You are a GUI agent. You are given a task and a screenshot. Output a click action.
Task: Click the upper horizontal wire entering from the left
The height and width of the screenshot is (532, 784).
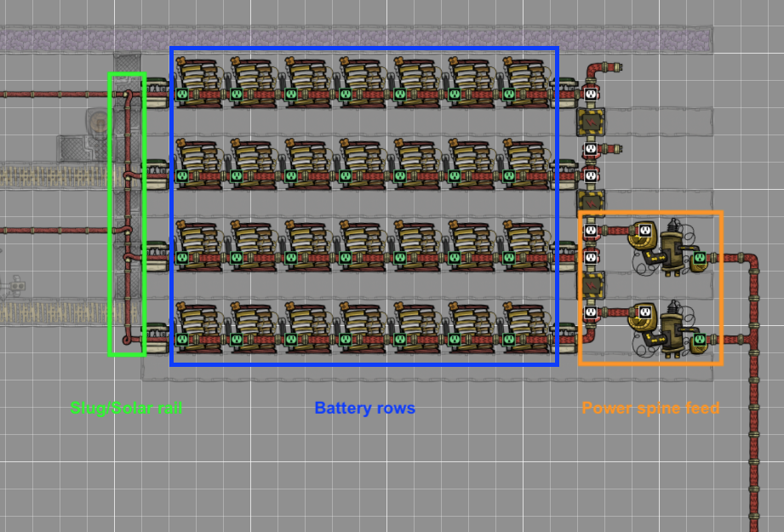[58, 94]
